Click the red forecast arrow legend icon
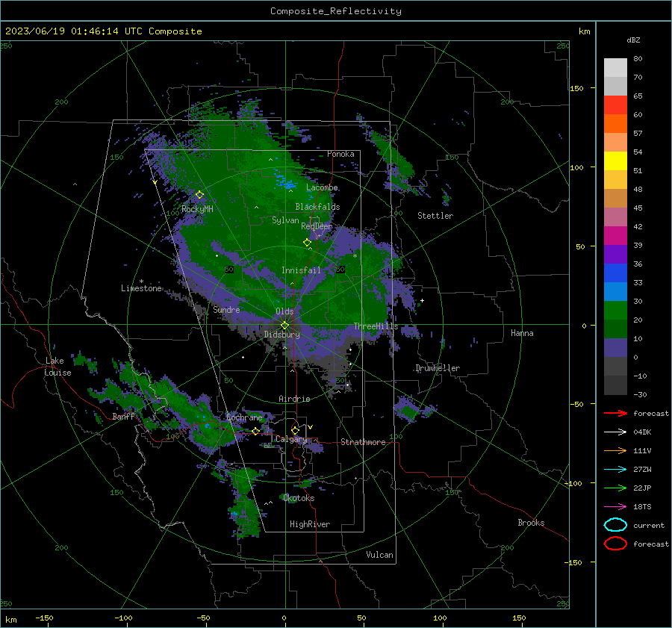Viewport: 672px width, 628px height. [615, 413]
